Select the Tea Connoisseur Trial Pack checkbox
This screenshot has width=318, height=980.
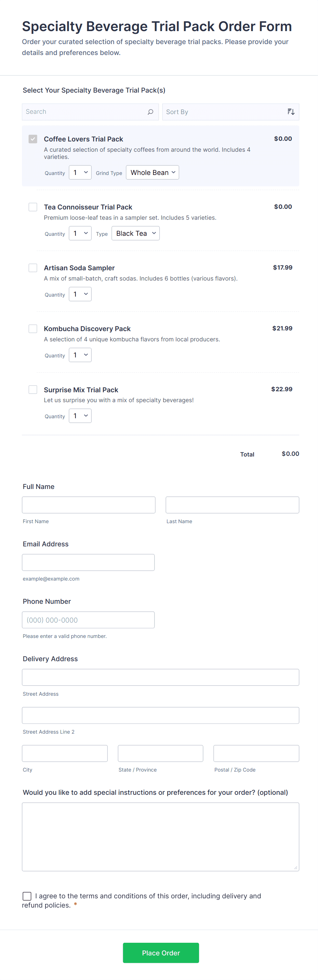coord(33,207)
